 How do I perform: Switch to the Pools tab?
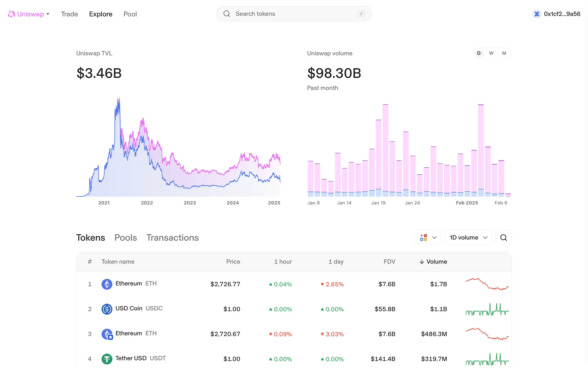[x=126, y=238]
